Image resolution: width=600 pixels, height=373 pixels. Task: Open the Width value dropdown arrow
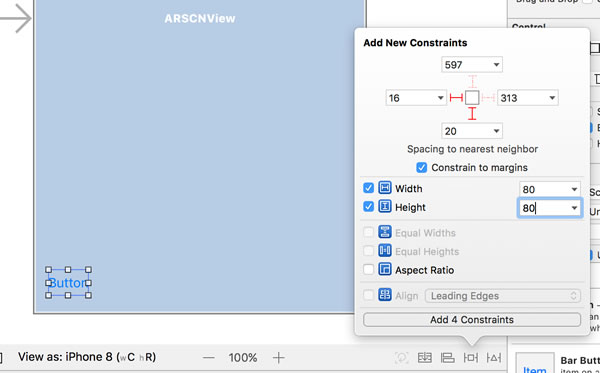[x=574, y=189]
